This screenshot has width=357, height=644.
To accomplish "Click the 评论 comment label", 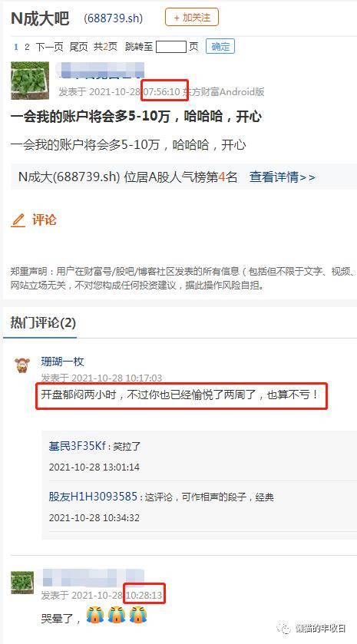I will click(44, 220).
